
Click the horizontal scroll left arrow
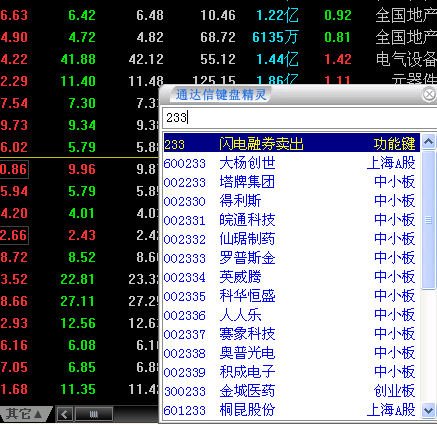pos(65,414)
